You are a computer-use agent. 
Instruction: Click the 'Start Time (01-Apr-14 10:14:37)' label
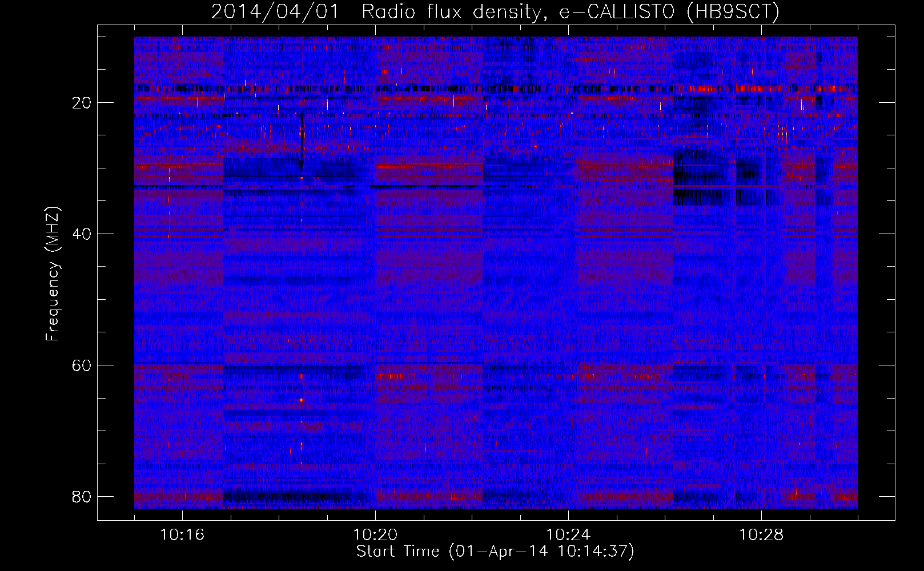pos(495,551)
